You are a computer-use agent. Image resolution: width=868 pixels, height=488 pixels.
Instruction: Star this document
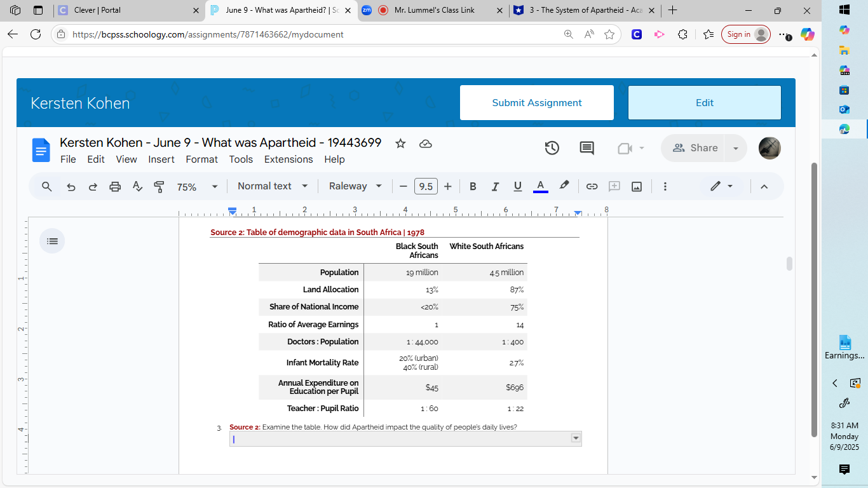pos(400,144)
